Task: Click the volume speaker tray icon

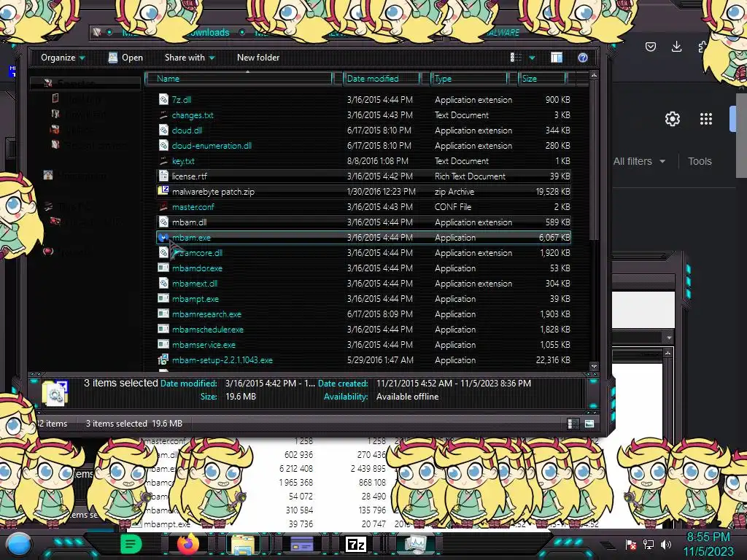Action: click(666, 544)
